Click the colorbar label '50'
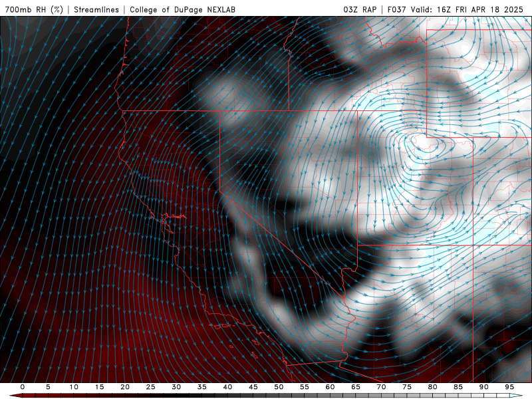Image resolution: width=532 pixels, height=399 pixels. pyautogui.click(x=279, y=387)
